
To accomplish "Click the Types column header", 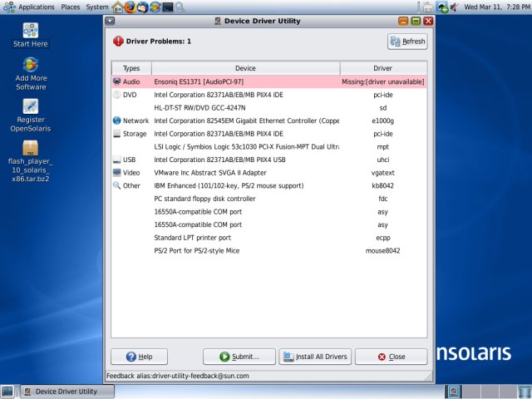I will [131, 68].
